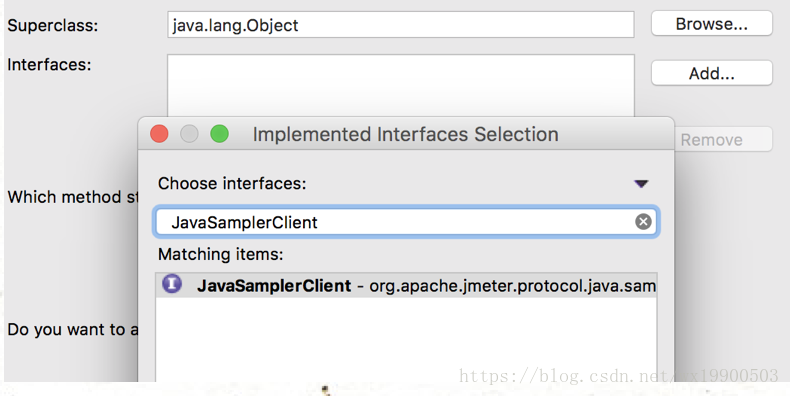Image resolution: width=790 pixels, height=396 pixels.
Task: Click the green zoom button of dialog
Action: [220, 134]
